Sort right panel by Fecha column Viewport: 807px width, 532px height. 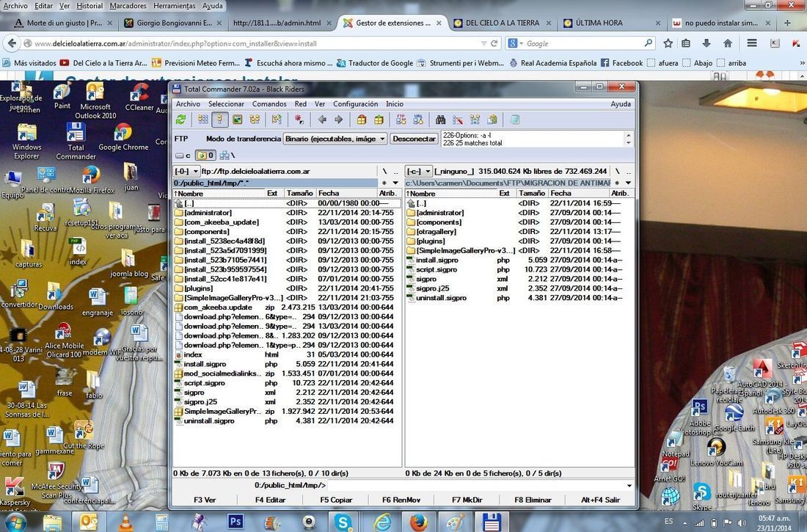(579, 193)
